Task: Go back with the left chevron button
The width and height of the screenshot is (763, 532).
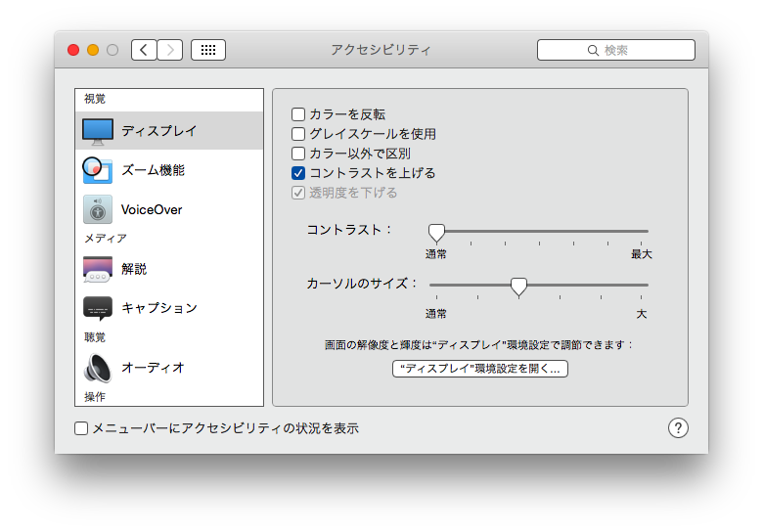Action: (144, 50)
